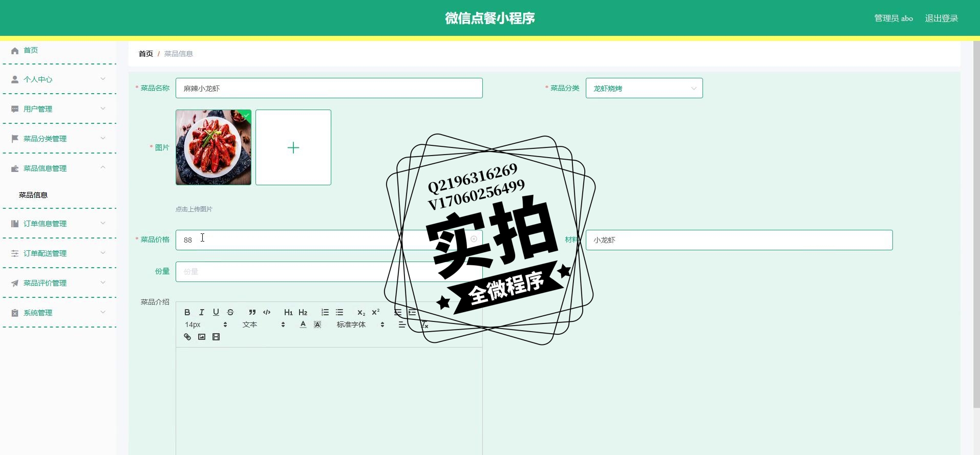
Task: Click 退出登录 to log out
Action: (941, 18)
